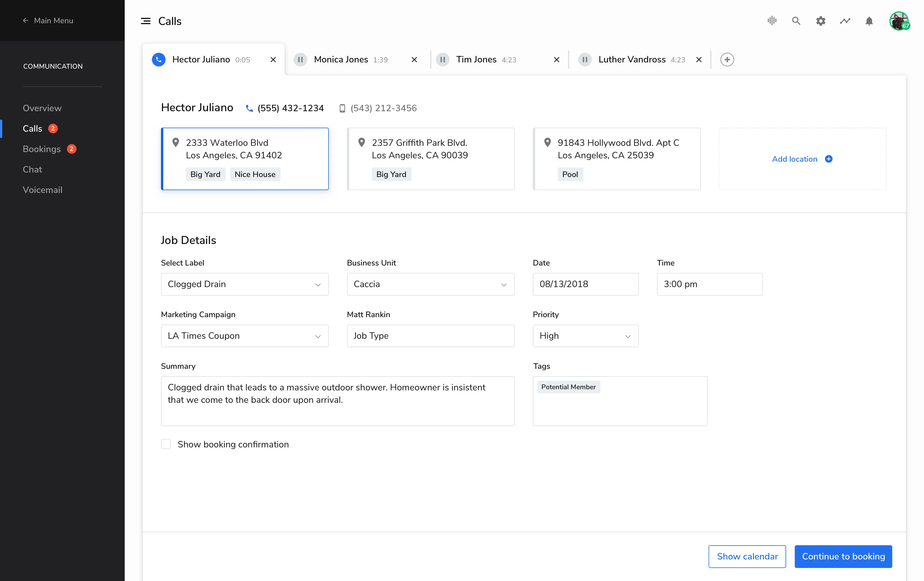Open the Marketing Campaign dropdown

click(x=244, y=336)
